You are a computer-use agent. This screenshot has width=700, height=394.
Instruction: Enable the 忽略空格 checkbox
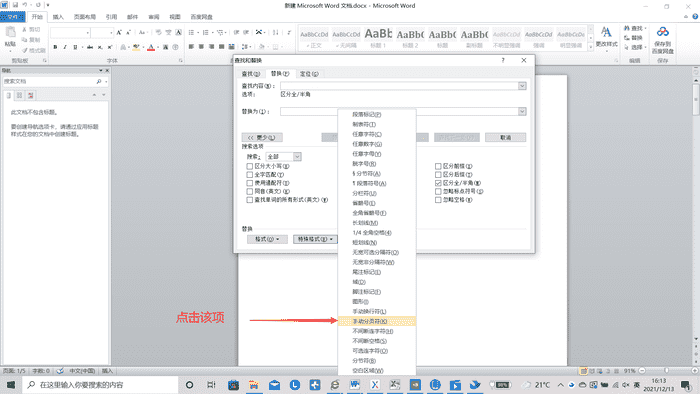click(x=438, y=200)
